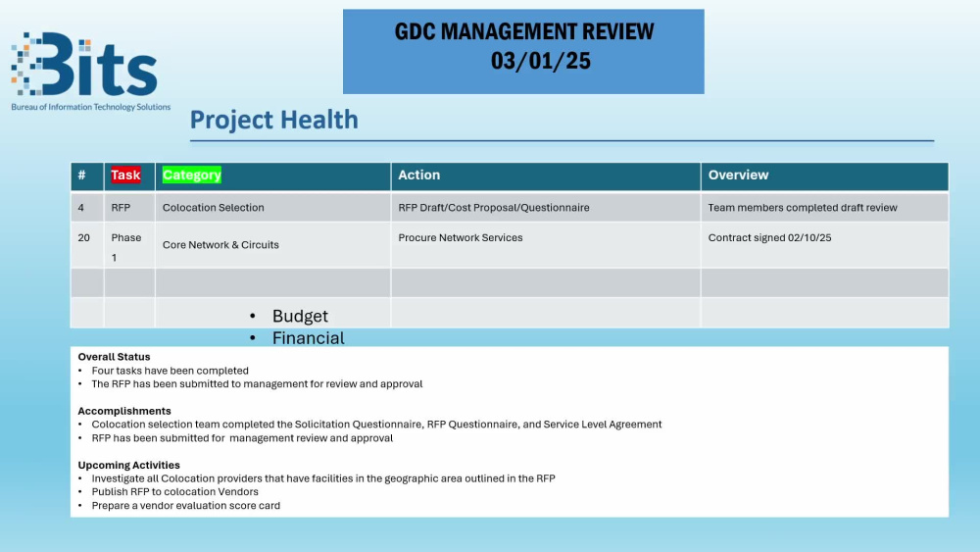Click the Action column header

545,176
